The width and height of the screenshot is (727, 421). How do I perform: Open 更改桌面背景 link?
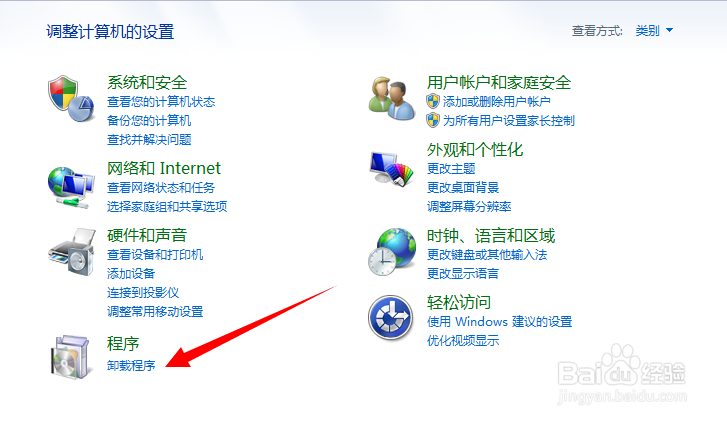463,187
